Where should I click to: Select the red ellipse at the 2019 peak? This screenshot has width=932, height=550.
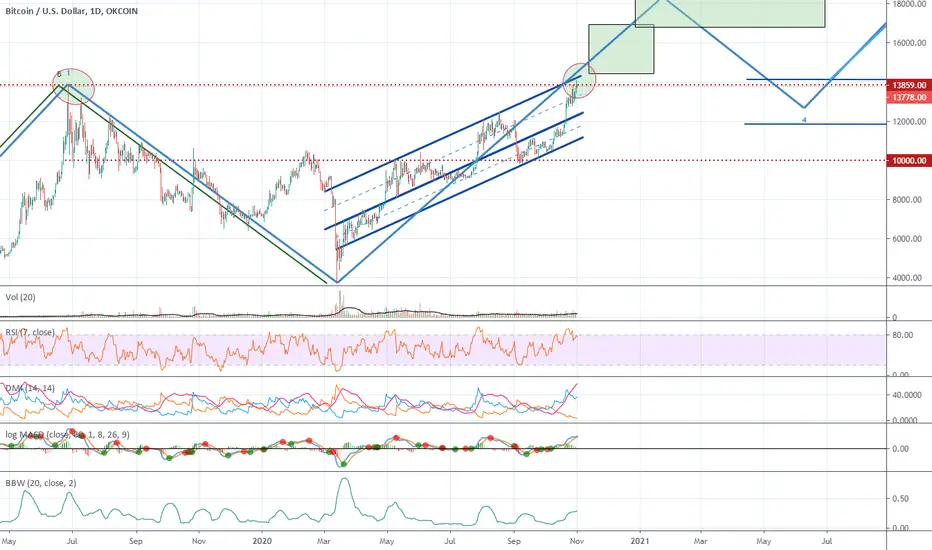pyautogui.click(x=74, y=87)
